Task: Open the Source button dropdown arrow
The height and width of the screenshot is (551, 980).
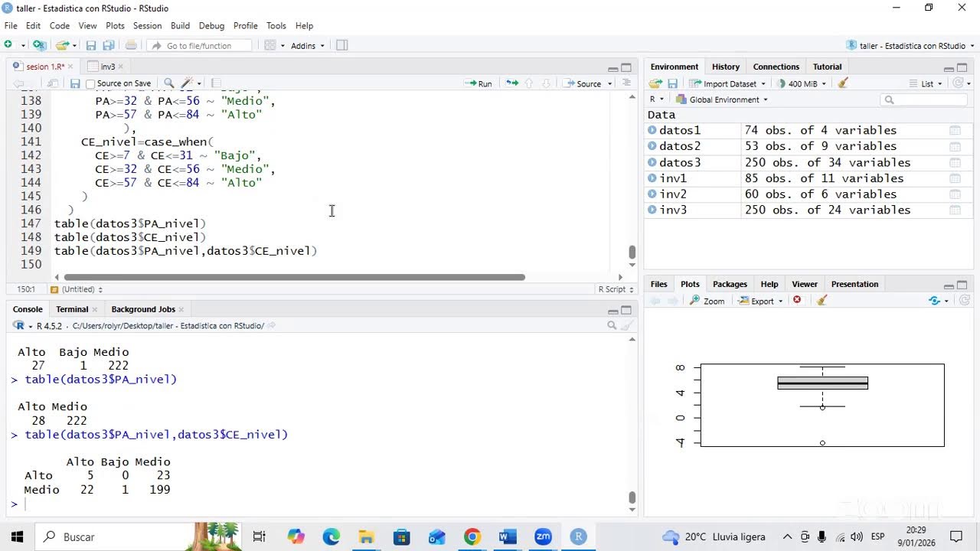Action: (x=610, y=83)
